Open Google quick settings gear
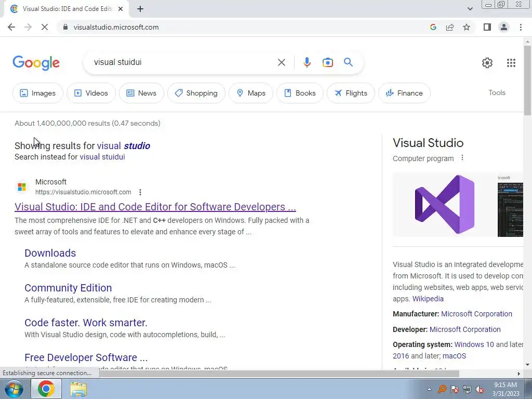 [487, 63]
